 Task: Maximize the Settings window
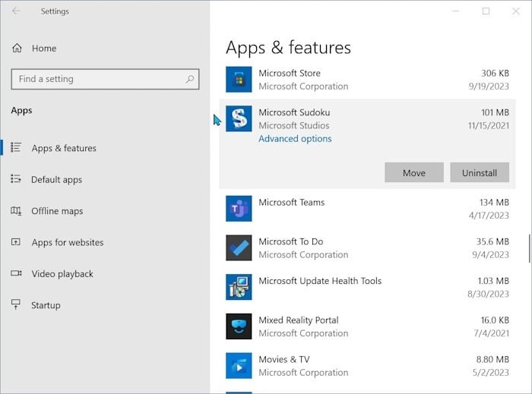click(486, 11)
